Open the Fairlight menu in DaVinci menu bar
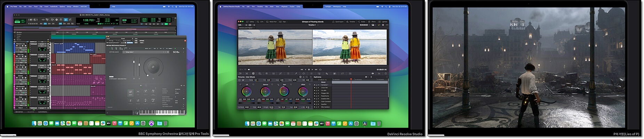644x139 pixels. tap(328, 7)
